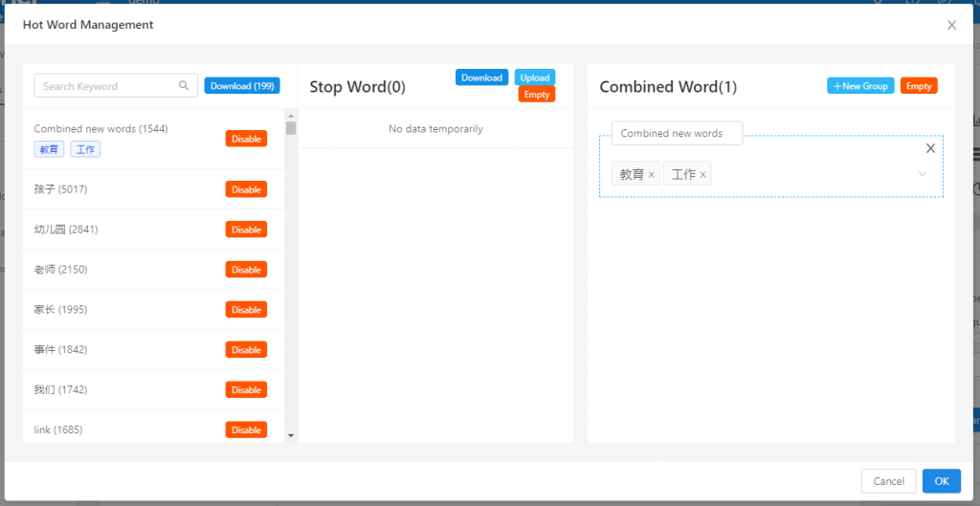Screen dimensions: 980x506
Task: Disable the hot word 孩子
Action: coord(246,189)
